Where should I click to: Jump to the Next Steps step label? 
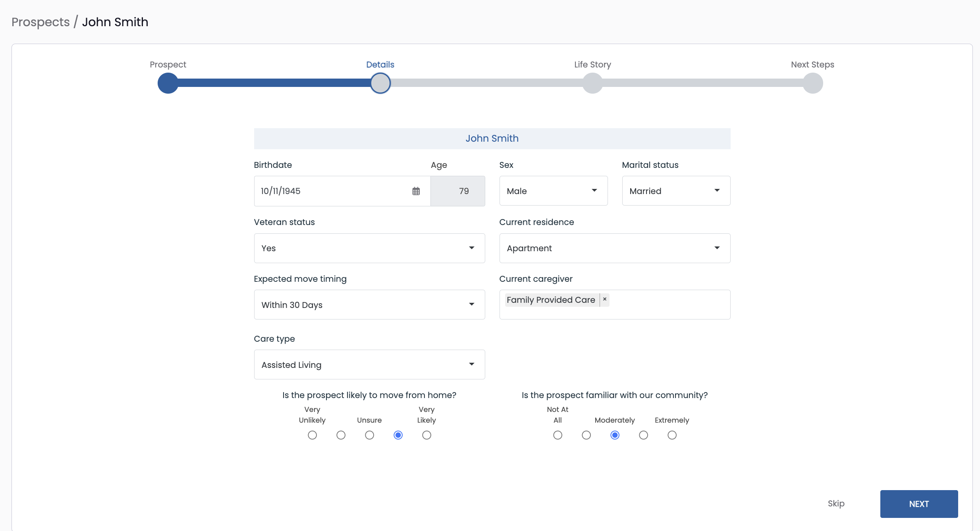click(812, 65)
